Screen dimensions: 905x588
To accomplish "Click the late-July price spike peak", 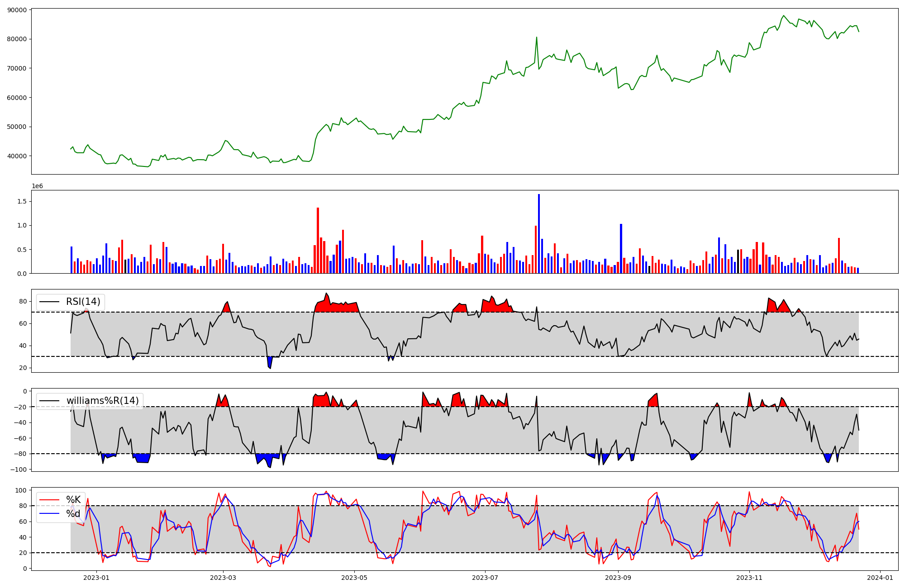I will 537,38.
